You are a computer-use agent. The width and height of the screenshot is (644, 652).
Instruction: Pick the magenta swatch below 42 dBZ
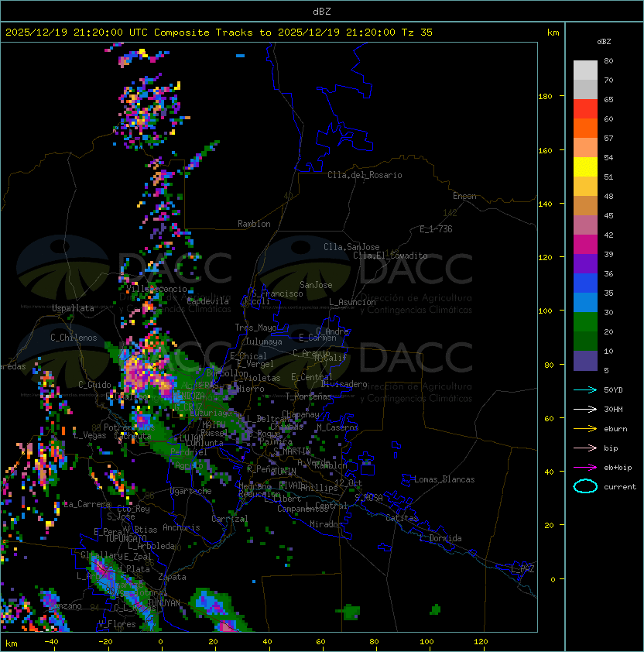pyautogui.click(x=585, y=244)
